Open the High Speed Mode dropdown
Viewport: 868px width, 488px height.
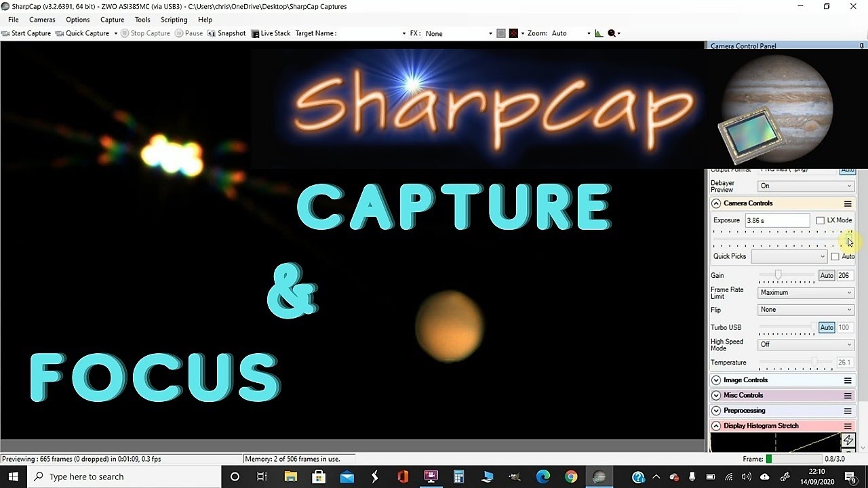tap(806, 344)
